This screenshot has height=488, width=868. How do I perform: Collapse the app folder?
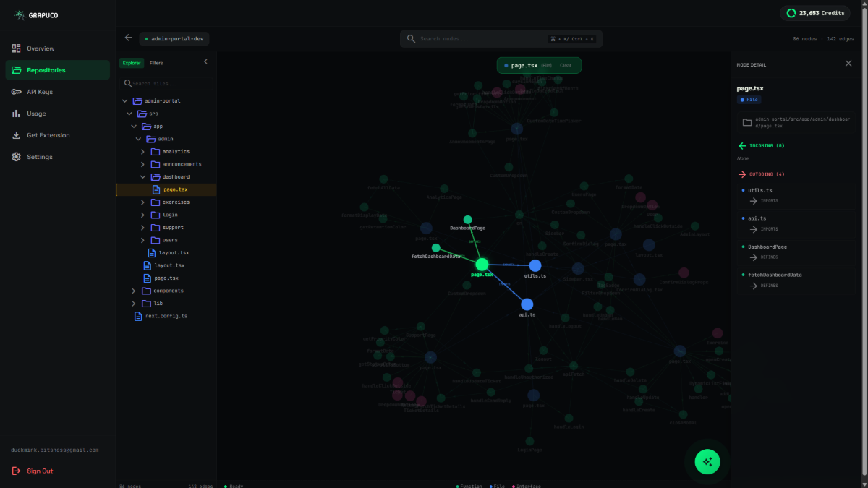click(134, 126)
